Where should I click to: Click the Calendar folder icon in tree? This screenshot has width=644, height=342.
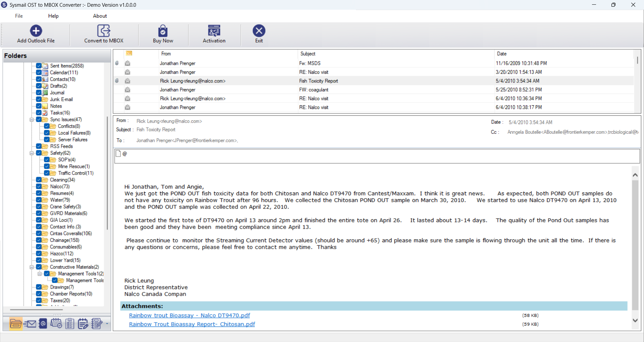click(x=45, y=72)
